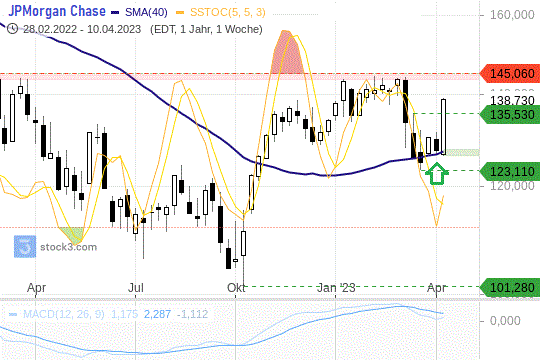Click the date range 28.02.2022 - 10.04.2023

coord(82,29)
